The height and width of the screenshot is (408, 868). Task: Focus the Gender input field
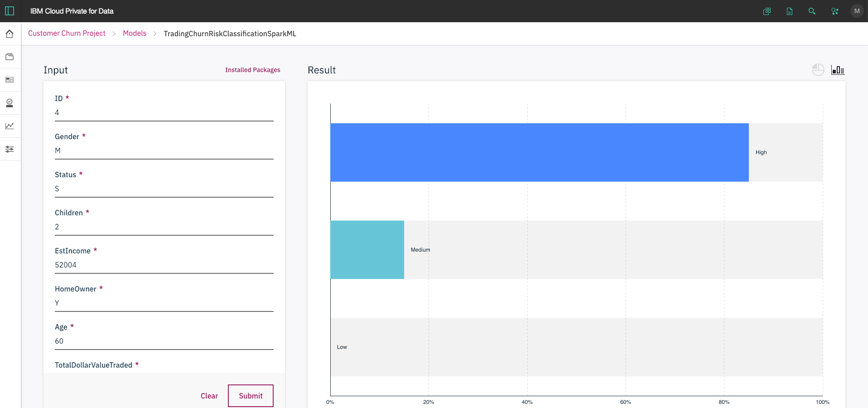click(164, 151)
